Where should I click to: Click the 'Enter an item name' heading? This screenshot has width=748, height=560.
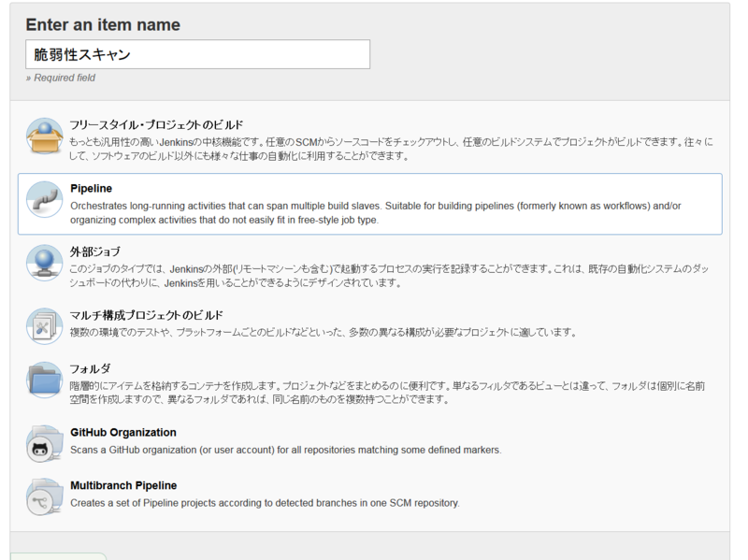103,25
